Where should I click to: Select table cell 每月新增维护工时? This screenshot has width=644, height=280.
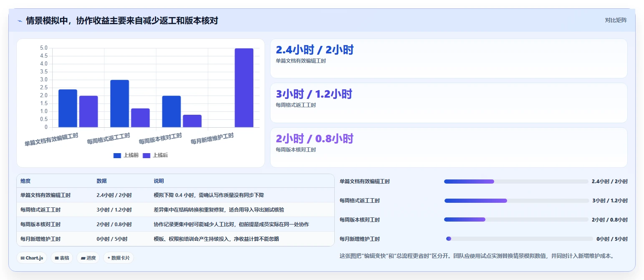point(40,239)
